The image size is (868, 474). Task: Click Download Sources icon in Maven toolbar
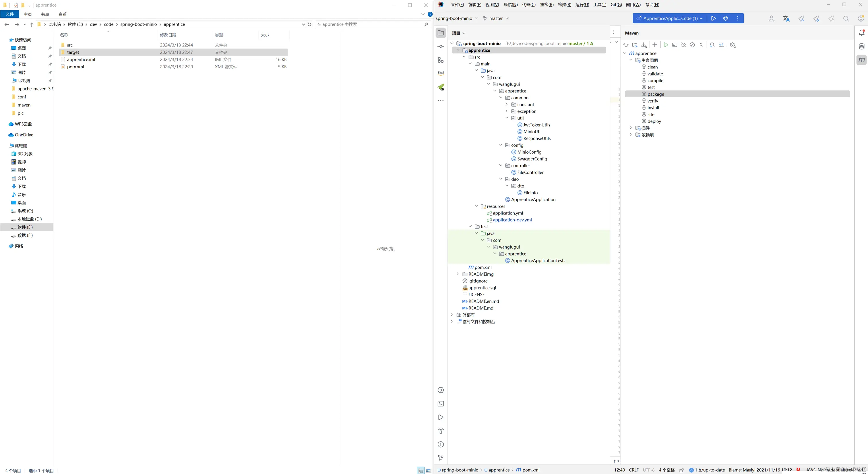coord(644,45)
